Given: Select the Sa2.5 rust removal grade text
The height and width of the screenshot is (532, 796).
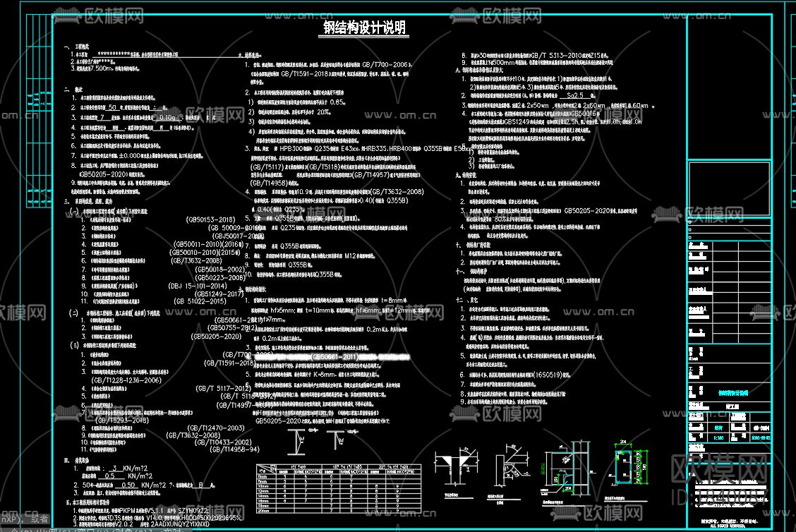Looking at the screenshot, I should click(x=575, y=95).
